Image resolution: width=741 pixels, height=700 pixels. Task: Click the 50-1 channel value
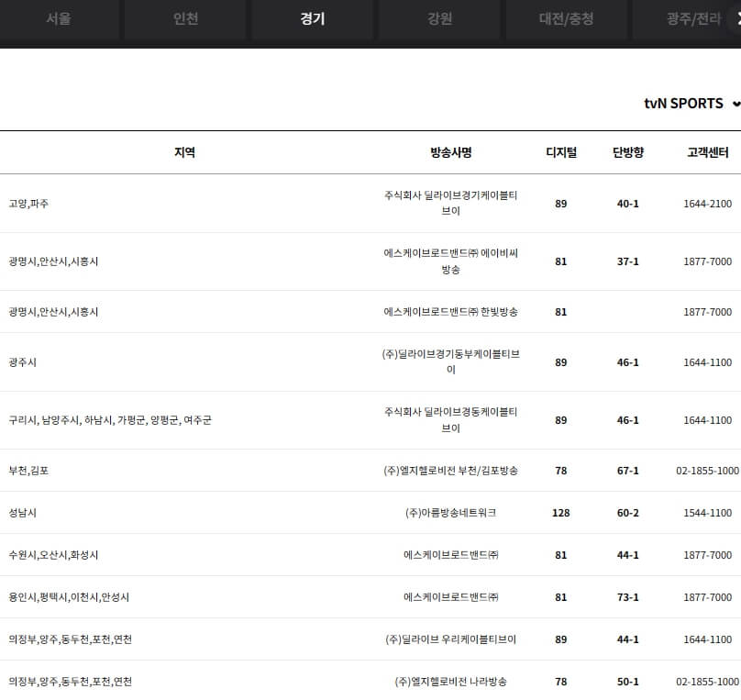point(627,682)
